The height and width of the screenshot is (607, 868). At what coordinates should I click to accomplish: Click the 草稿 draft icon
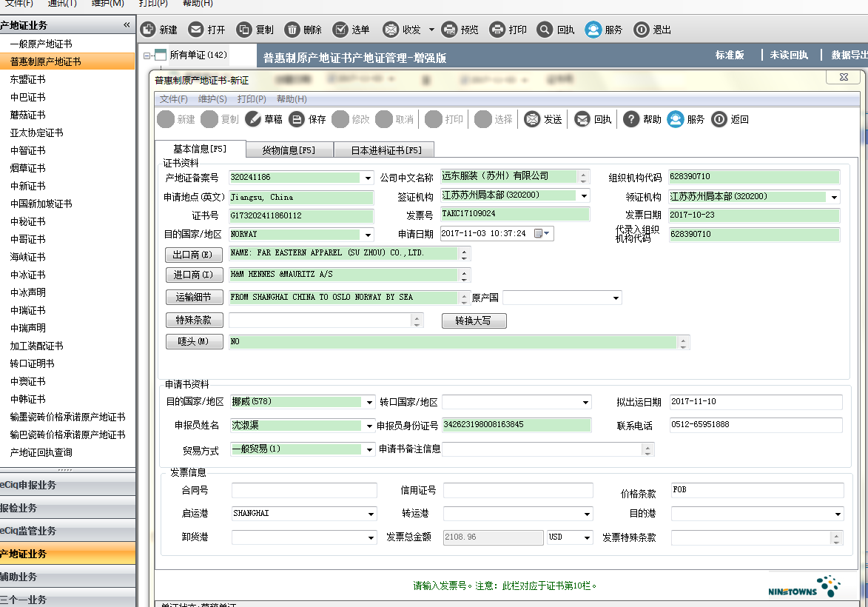253,119
